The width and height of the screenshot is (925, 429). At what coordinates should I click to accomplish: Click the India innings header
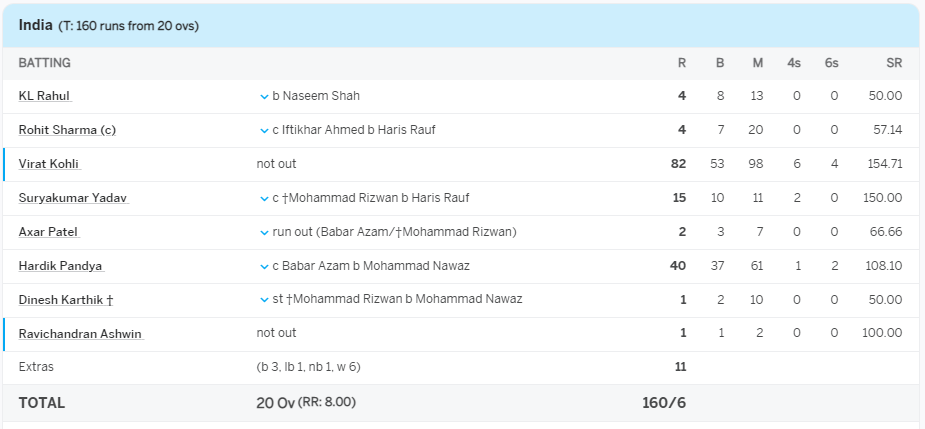pos(36,25)
